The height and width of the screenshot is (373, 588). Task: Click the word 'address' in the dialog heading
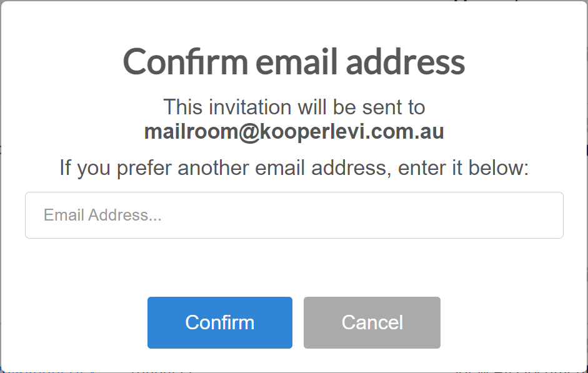tap(406, 62)
